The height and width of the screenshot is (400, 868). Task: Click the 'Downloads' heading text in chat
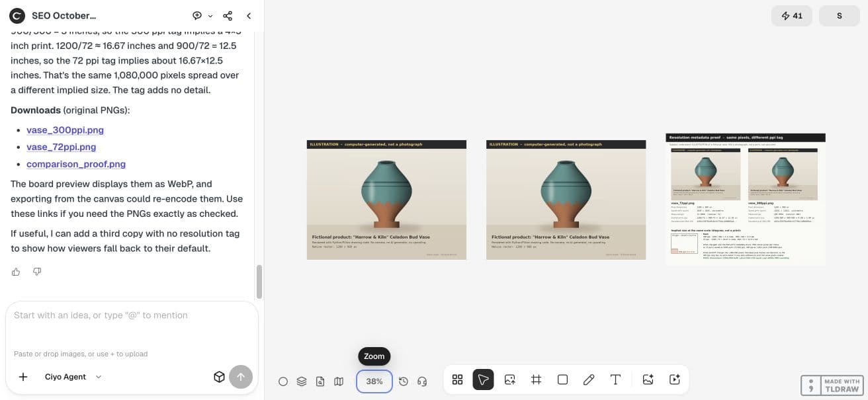(x=35, y=110)
